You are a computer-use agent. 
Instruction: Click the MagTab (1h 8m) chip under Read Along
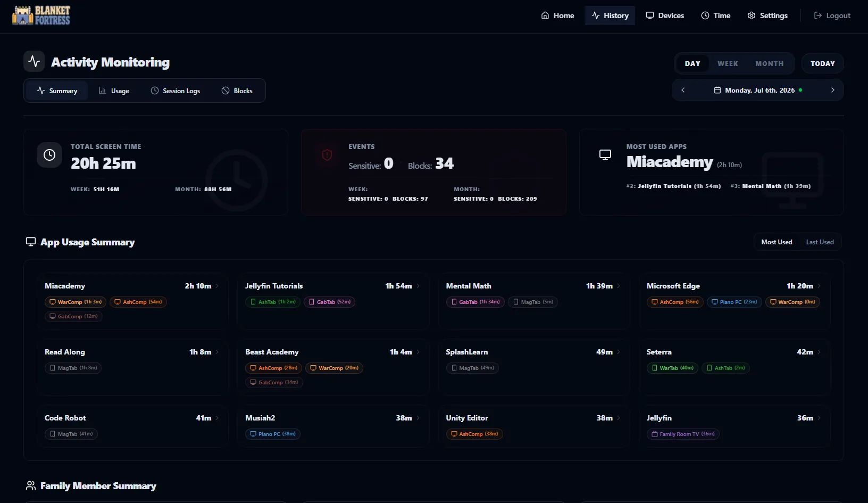click(73, 368)
